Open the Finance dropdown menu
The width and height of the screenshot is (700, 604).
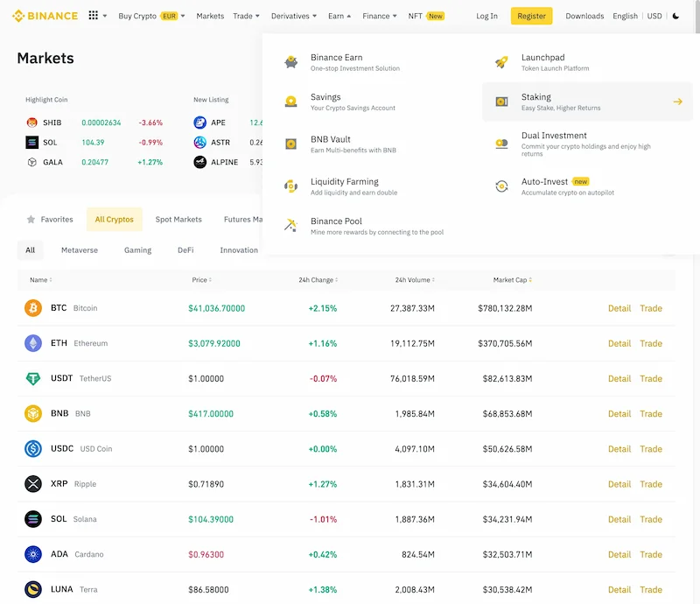click(x=380, y=16)
